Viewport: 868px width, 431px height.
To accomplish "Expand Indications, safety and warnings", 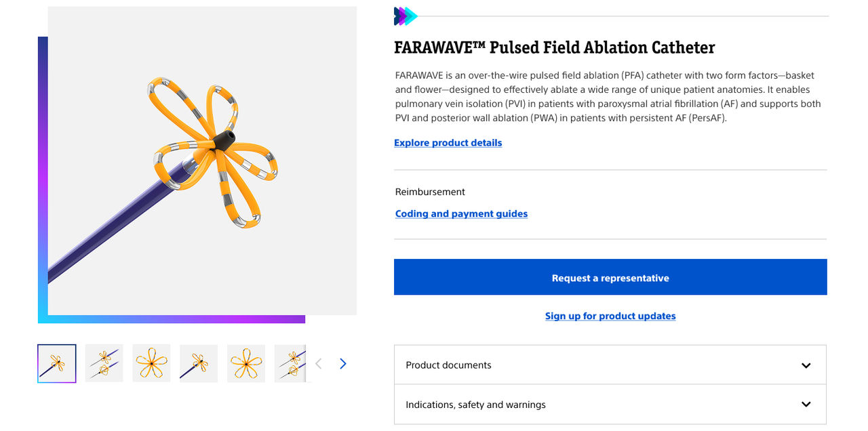I will [610, 405].
